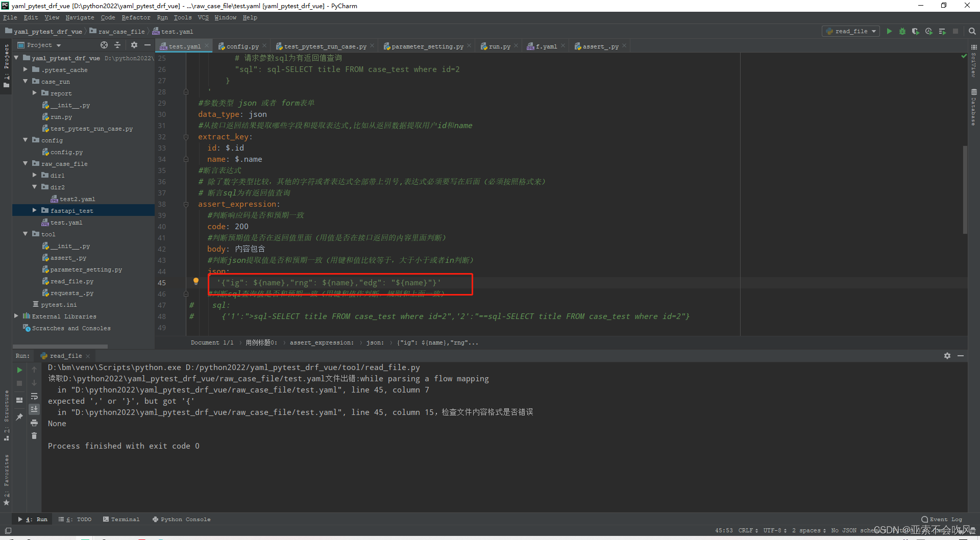Minimize the Run tool window
The image size is (980, 540).
pyautogui.click(x=961, y=356)
